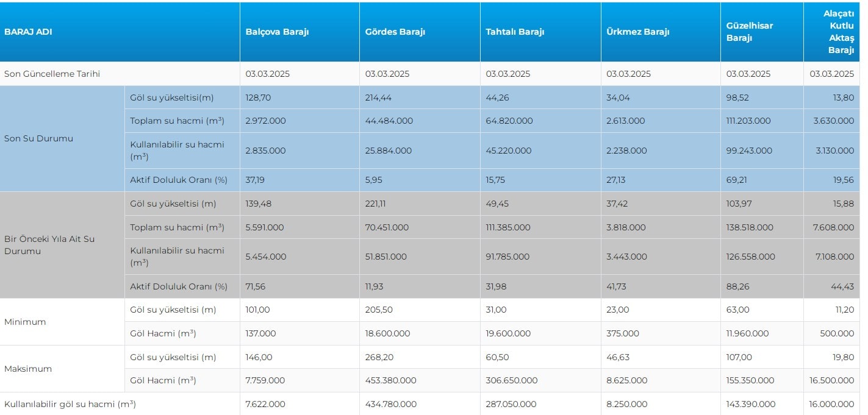The height and width of the screenshot is (415, 868).
Task: Click the Güzelhisar Barajı header
Action: [749, 32]
